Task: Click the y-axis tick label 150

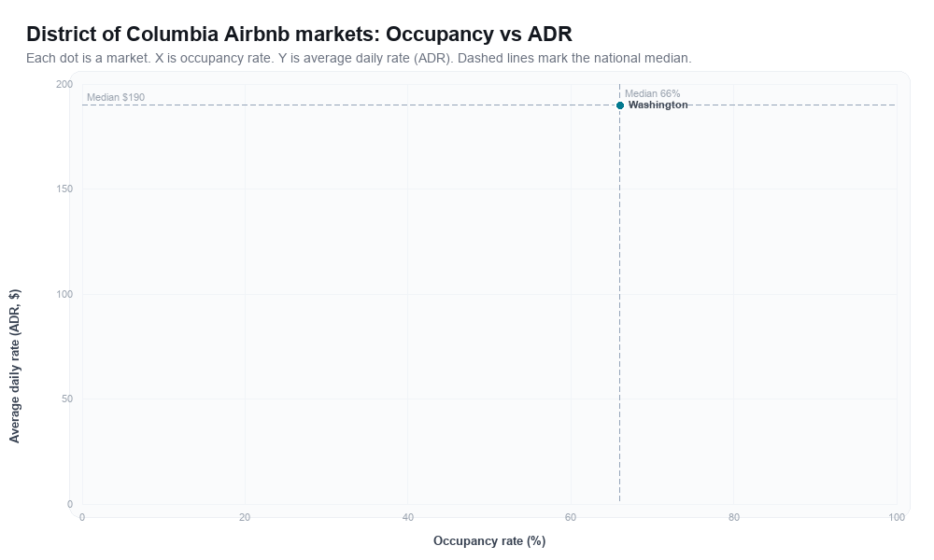Action: coord(64,189)
